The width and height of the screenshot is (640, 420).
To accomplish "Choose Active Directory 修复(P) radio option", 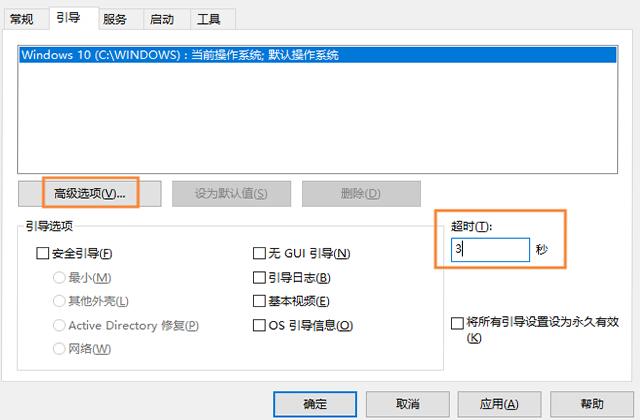I will tap(59, 325).
